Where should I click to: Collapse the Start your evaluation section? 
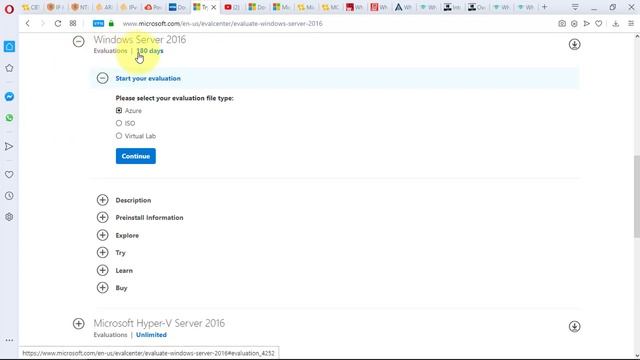[x=102, y=78]
